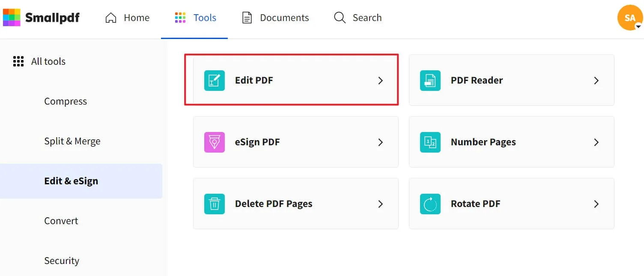Click the Smallpdf colorful logo icon
644x276 pixels.
12,18
